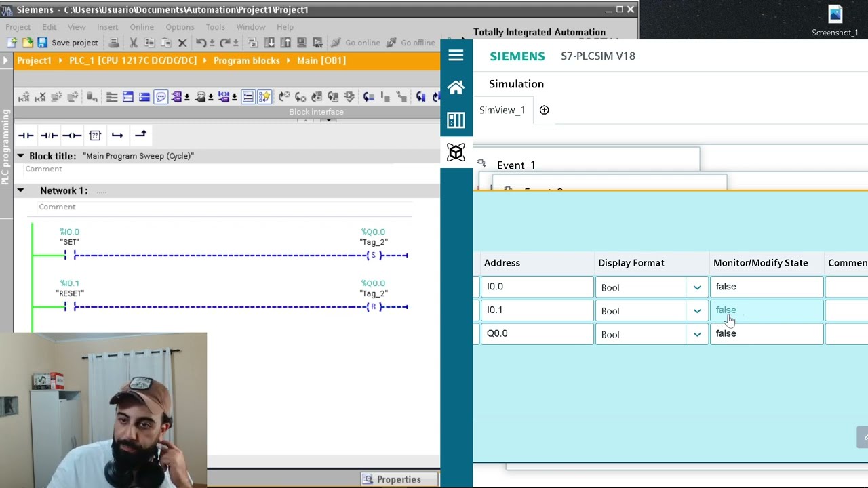Click the Delete X icon in toolbar
The height and width of the screenshot is (488, 868).
182,43
